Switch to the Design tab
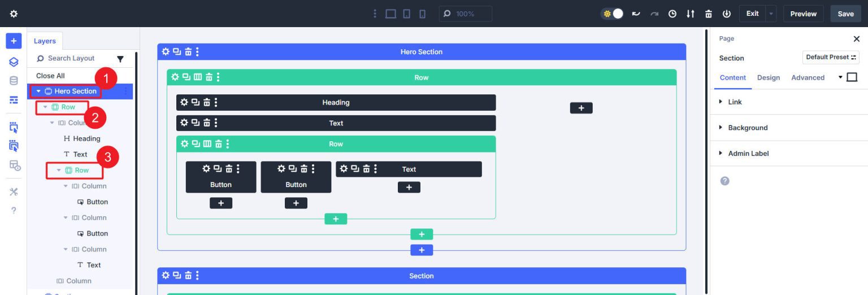The width and height of the screenshot is (868, 295). pyautogui.click(x=769, y=77)
